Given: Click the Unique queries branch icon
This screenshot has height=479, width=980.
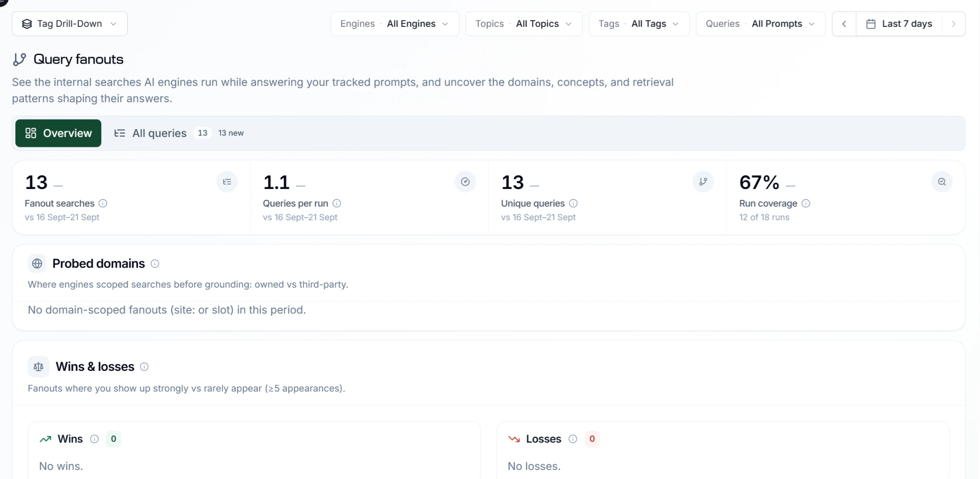Looking at the screenshot, I should click(x=703, y=182).
